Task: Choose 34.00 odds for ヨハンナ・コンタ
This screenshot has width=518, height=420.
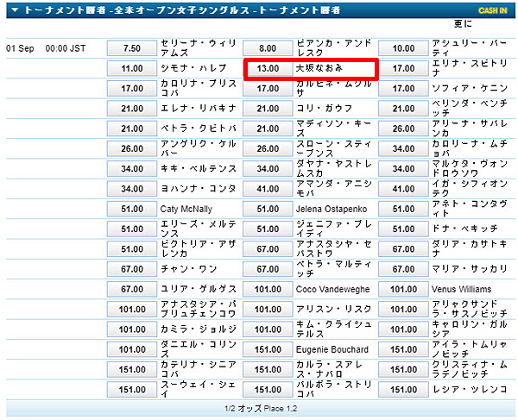Action: coord(132,189)
